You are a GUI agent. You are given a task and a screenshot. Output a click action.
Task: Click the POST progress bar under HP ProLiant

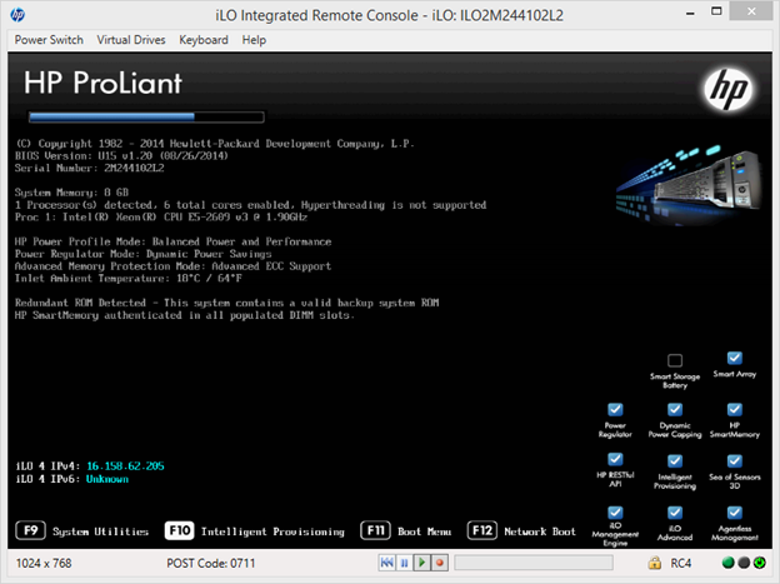pyautogui.click(x=146, y=117)
